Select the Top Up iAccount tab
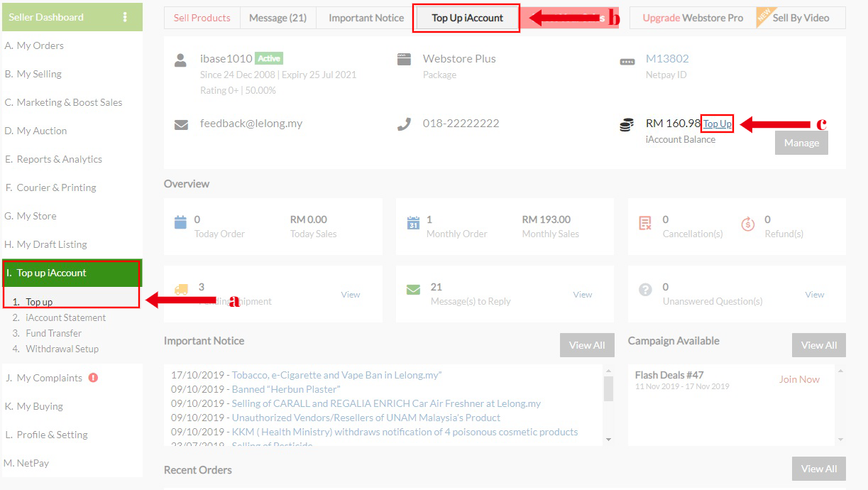Viewport: 868px width, 490px height. click(x=467, y=18)
